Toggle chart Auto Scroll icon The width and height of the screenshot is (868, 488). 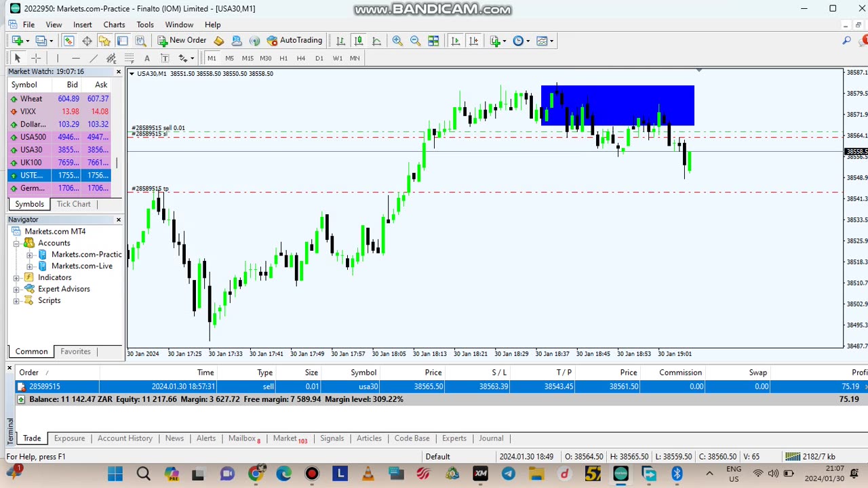(x=455, y=41)
